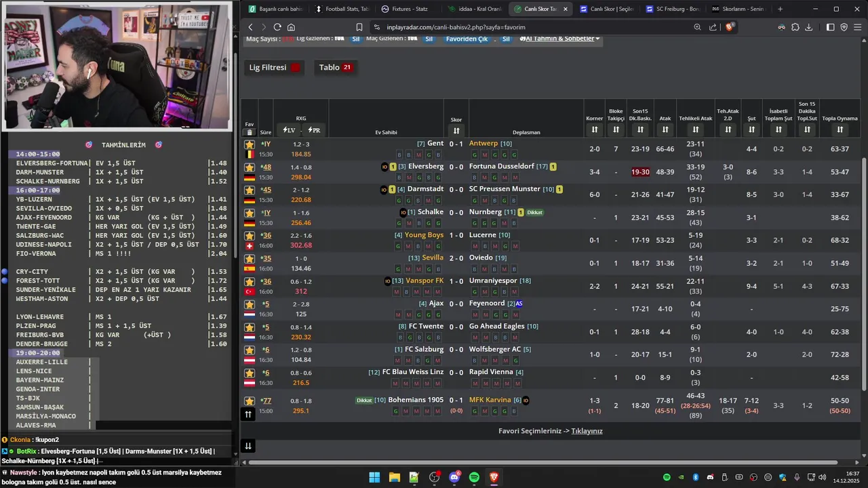Toggle the favorite star for Young Boys row
The height and width of the screenshot is (488, 868).
[250, 236]
